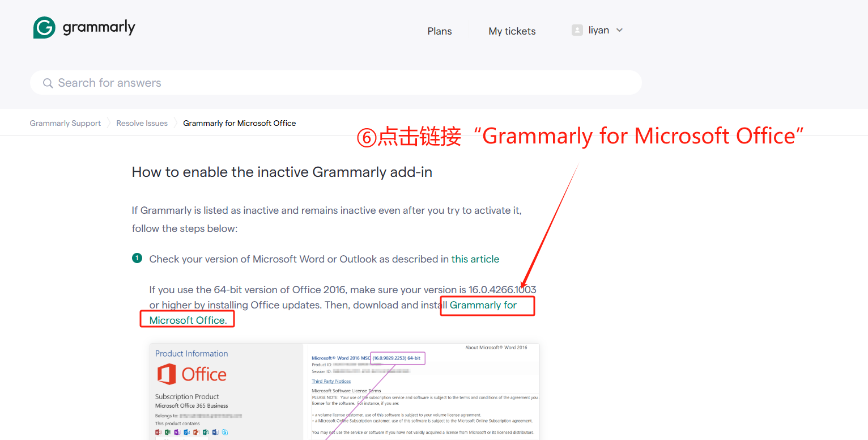This screenshot has width=868, height=440.
Task: Expand the liyan account dropdown arrow
Action: (x=619, y=30)
